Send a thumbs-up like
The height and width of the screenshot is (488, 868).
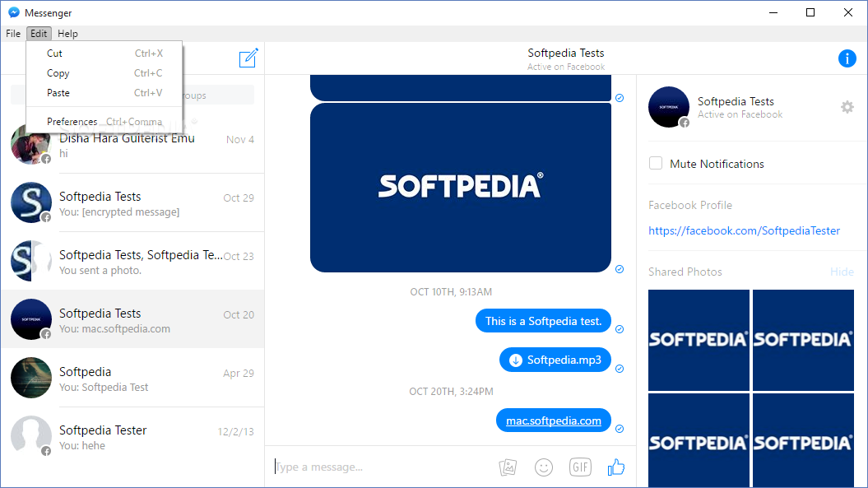pos(616,467)
